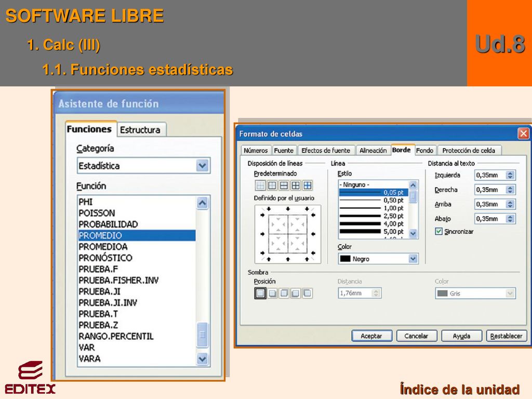This screenshot has height=399, width=532.
Task: Click the function list scroll-down arrow
Action: tap(202, 358)
